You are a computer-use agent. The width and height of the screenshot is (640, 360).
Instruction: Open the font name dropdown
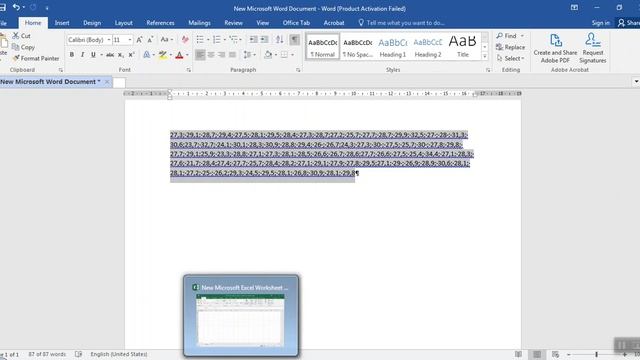109,40
